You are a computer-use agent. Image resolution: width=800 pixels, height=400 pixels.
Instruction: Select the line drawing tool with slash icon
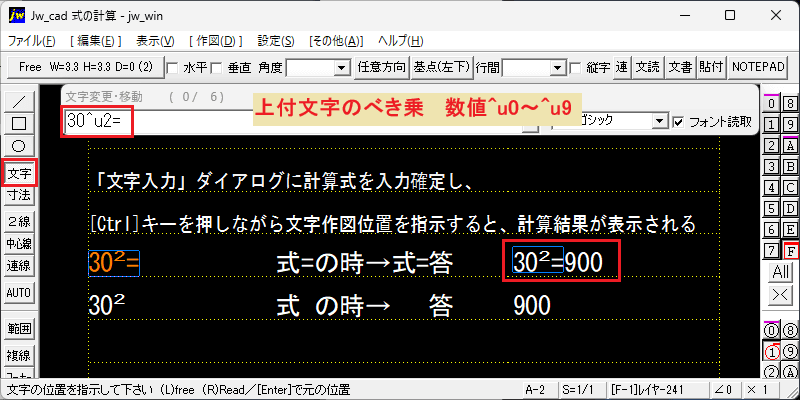pos(19,101)
